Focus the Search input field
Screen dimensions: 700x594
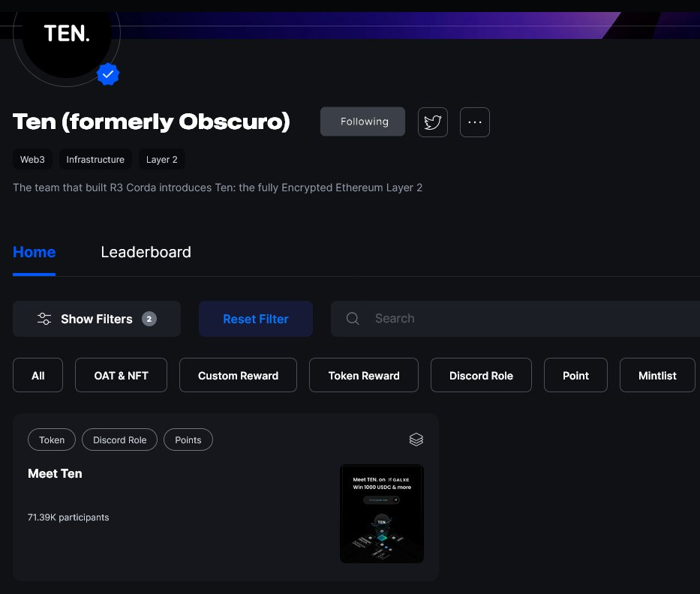(515, 319)
